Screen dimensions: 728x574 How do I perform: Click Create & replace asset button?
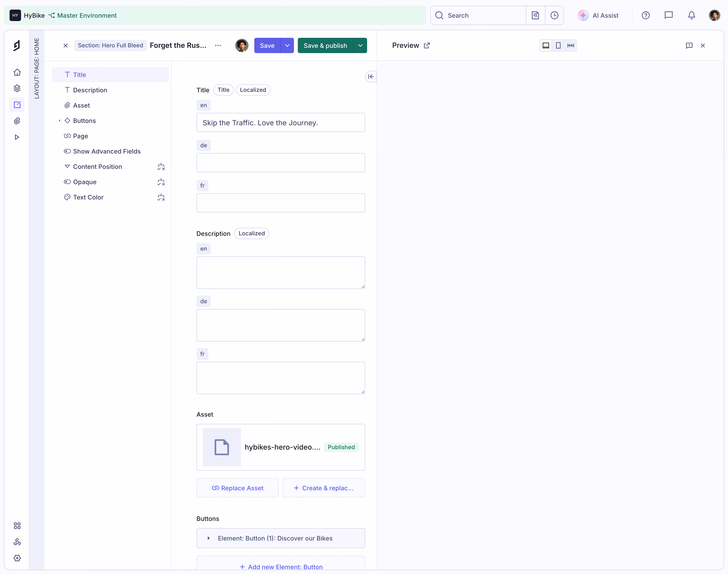[324, 488]
